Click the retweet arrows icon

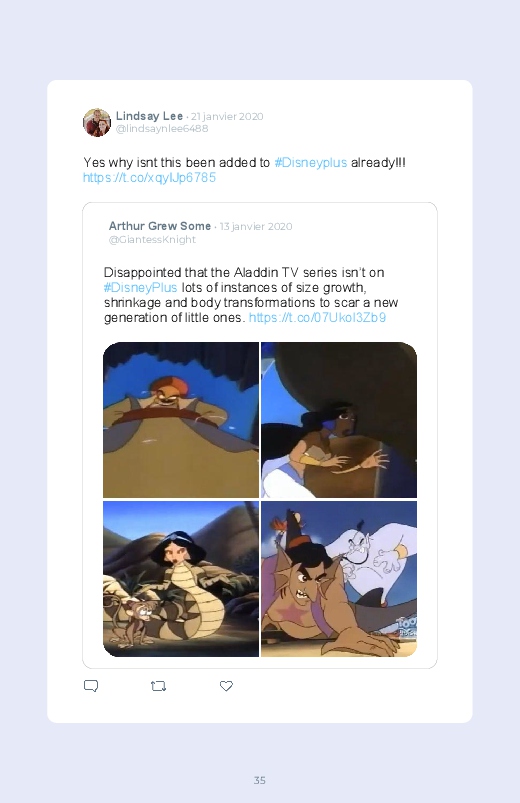pos(158,686)
